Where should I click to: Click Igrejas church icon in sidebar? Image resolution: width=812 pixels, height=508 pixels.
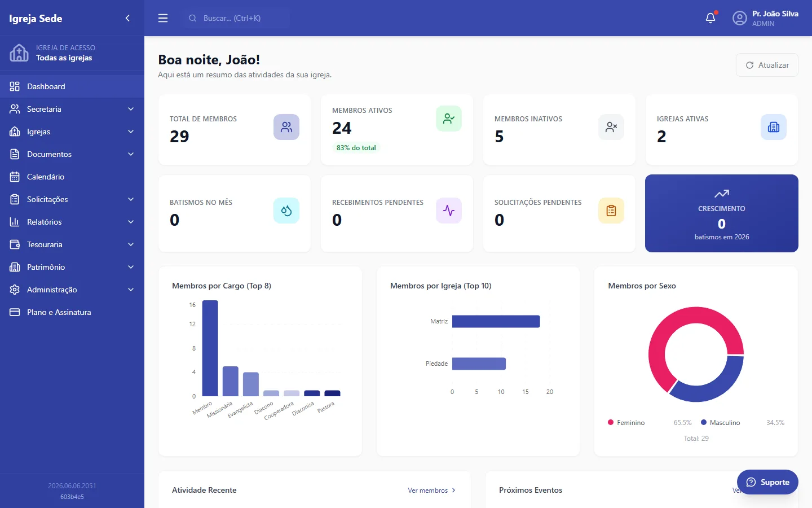[x=15, y=132]
